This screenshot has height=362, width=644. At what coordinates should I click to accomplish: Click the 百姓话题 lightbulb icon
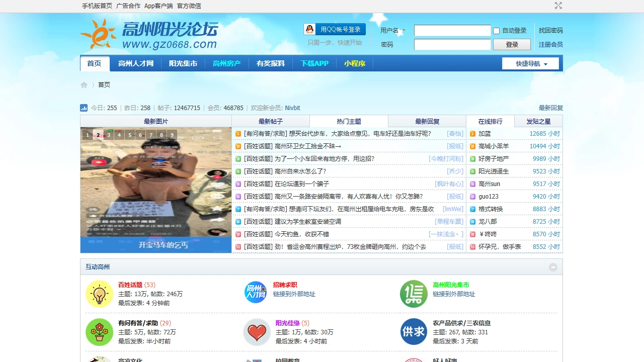(99, 294)
